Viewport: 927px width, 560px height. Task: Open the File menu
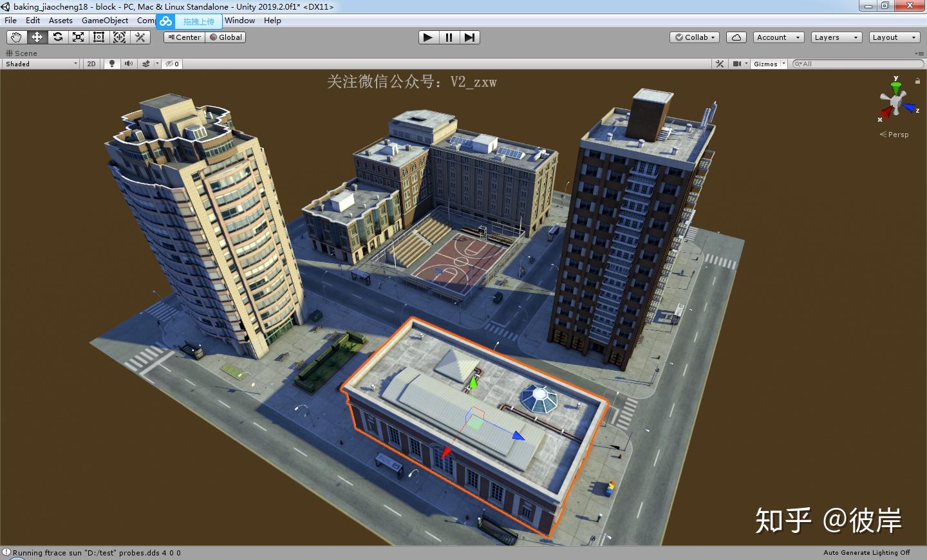click(x=10, y=21)
